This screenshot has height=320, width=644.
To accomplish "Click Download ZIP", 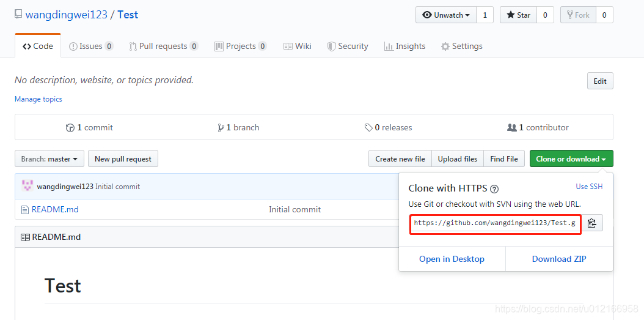I will point(559,259).
